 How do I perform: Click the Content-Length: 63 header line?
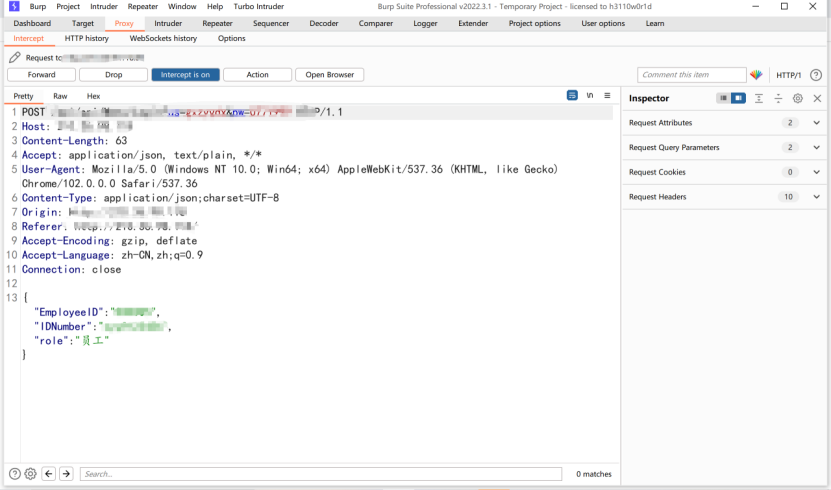pyautogui.click(x=75, y=140)
